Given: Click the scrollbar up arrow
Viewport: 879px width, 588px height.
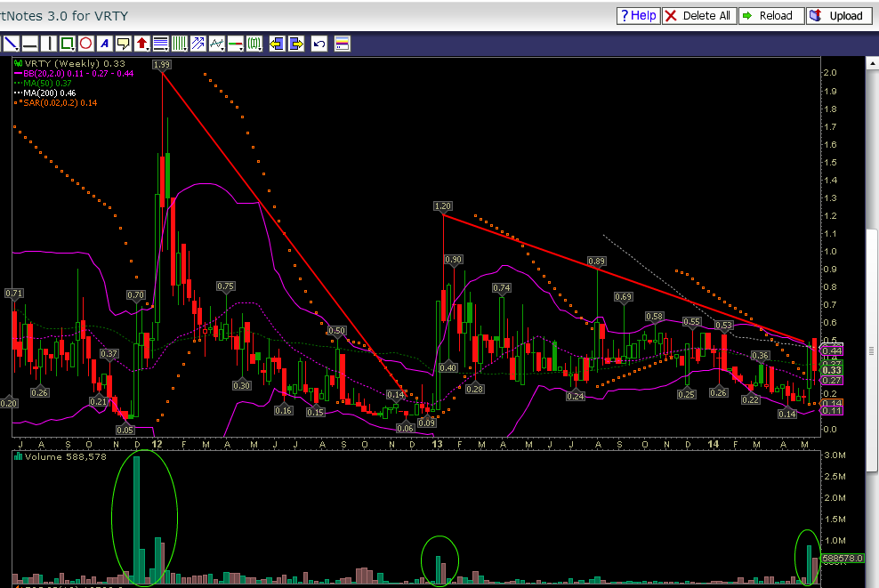Looking at the screenshot, I should click(x=872, y=63).
